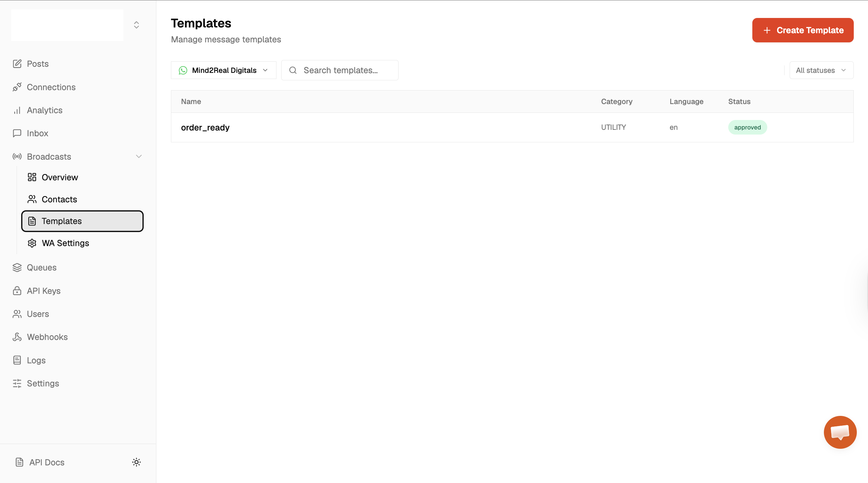
Task: Click the Connections plug icon
Action: point(17,87)
